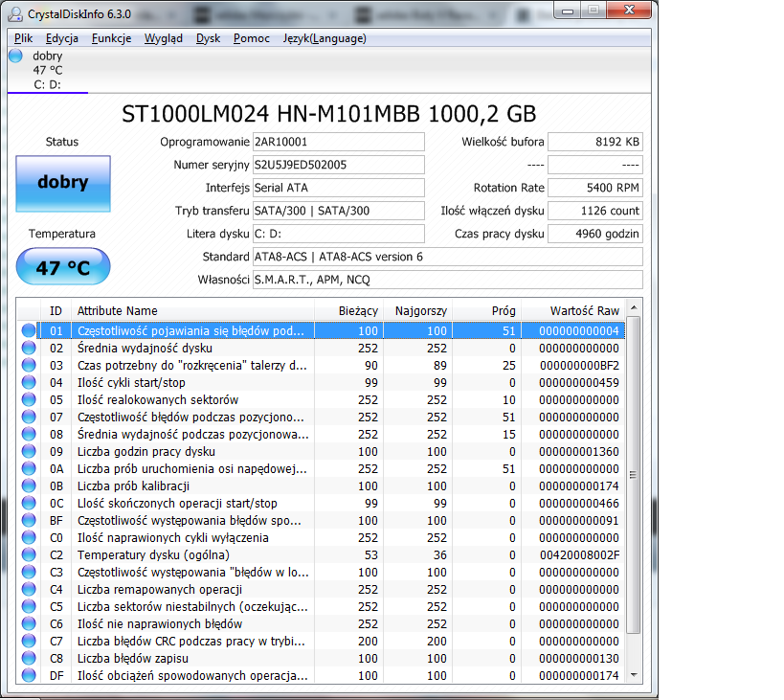Select the 'Liczba błędów zapisu' row text

133,659
